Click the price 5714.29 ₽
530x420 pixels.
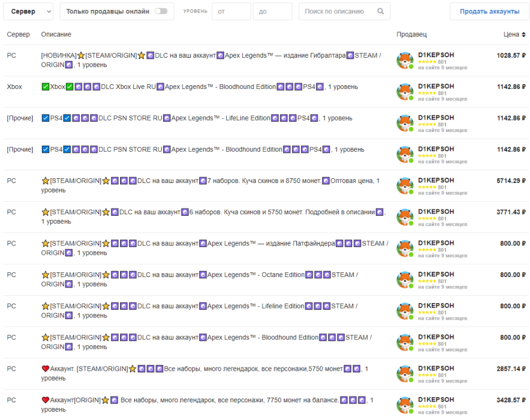[x=511, y=181]
